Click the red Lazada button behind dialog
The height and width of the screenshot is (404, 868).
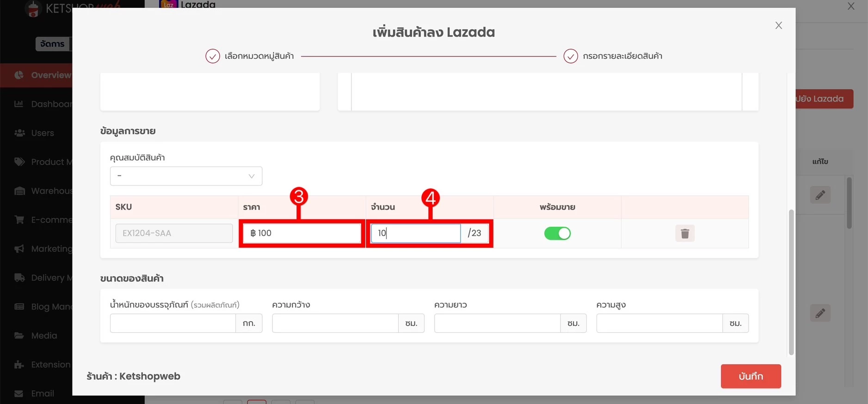coord(825,99)
